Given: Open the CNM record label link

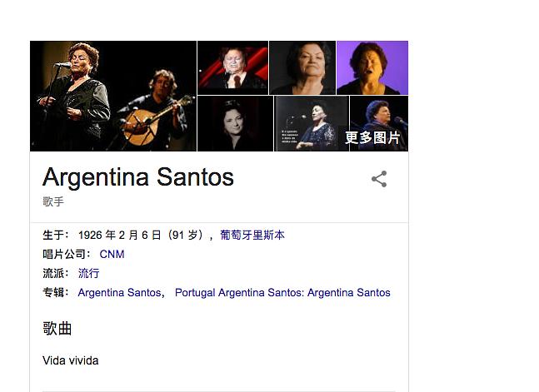Looking at the screenshot, I should 112,254.
